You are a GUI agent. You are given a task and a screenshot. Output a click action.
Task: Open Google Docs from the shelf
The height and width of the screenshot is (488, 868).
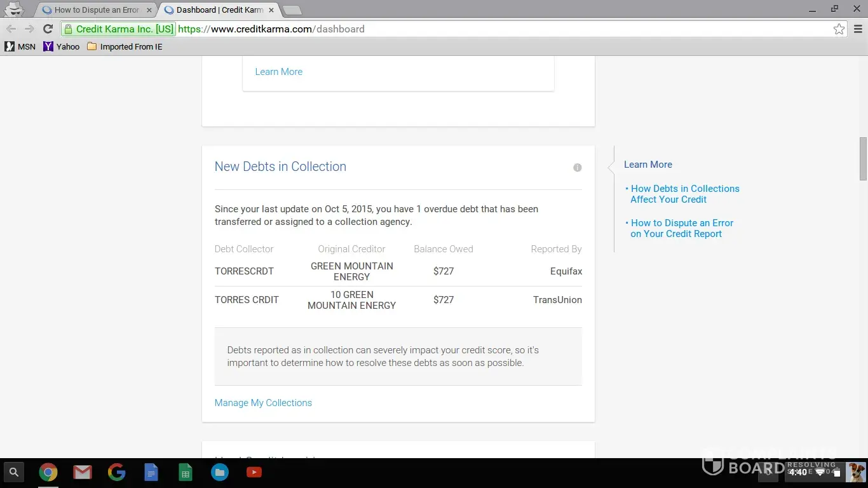coord(151,472)
